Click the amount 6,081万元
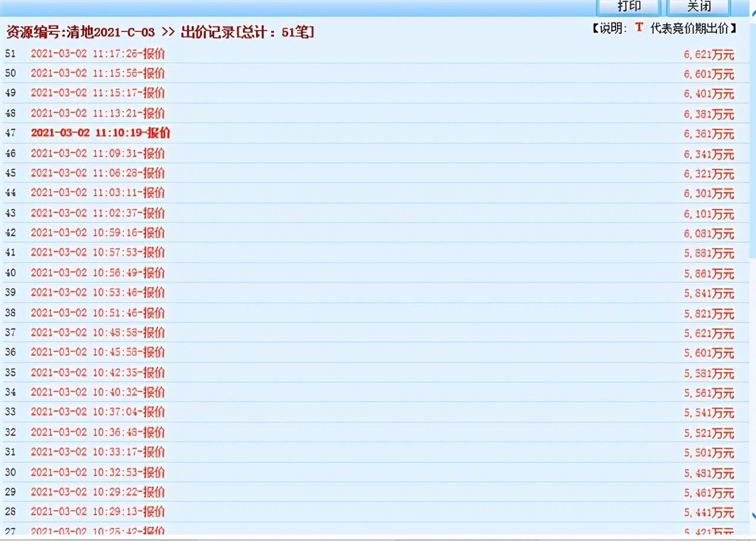Screen dimensions: 756x541 pos(709,234)
